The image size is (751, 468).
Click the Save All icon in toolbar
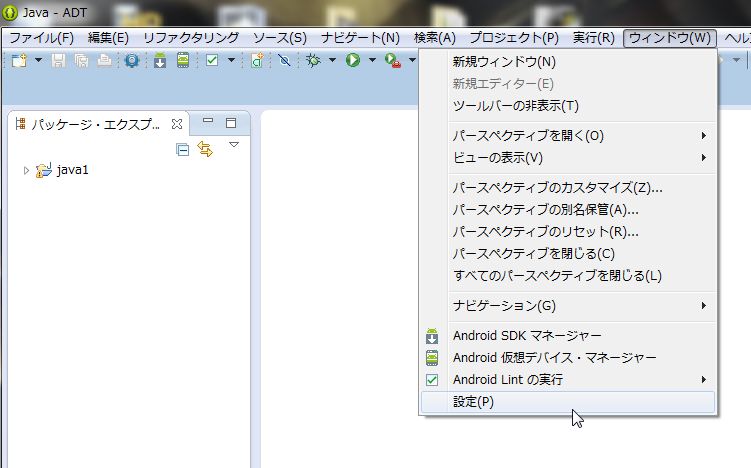pos(81,60)
